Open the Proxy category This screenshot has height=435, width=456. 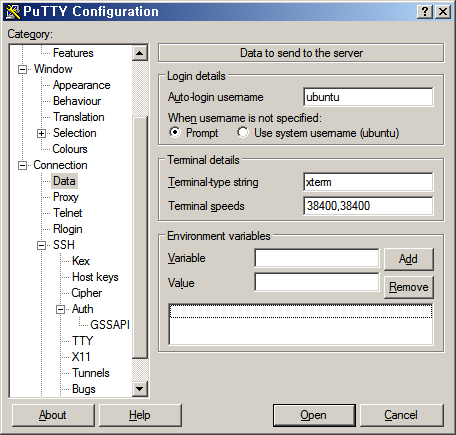coord(66,197)
